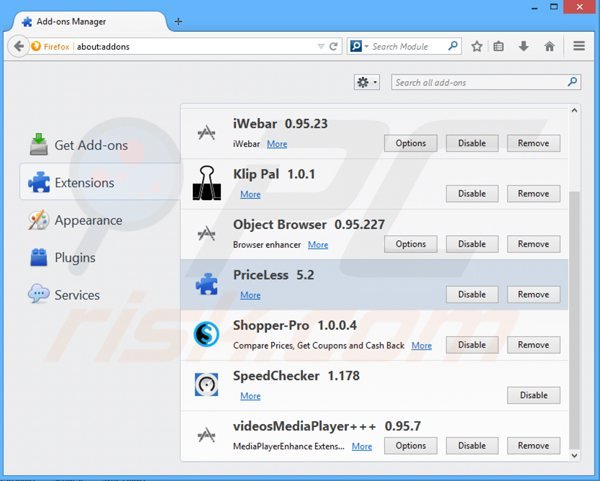Screen dimensions: 600x481
Task: Go to Home page icon
Action: (549, 47)
